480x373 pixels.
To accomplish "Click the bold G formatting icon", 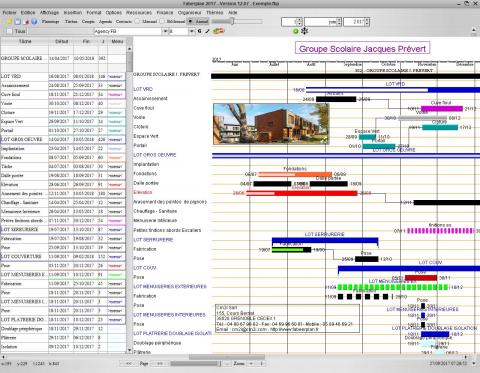I will (x=199, y=31).
